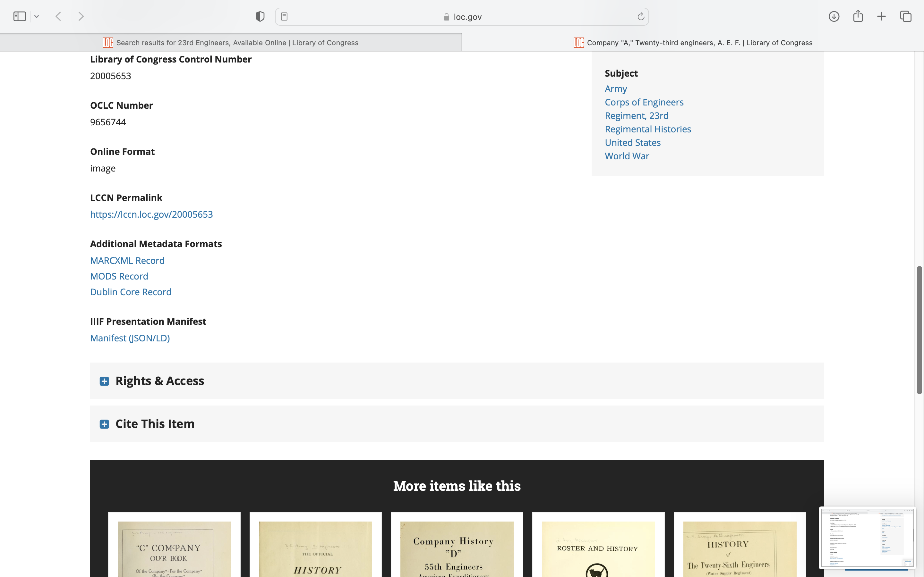The image size is (924, 577).
Task: Show tab overview icon
Action: click(x=906, y=16)
